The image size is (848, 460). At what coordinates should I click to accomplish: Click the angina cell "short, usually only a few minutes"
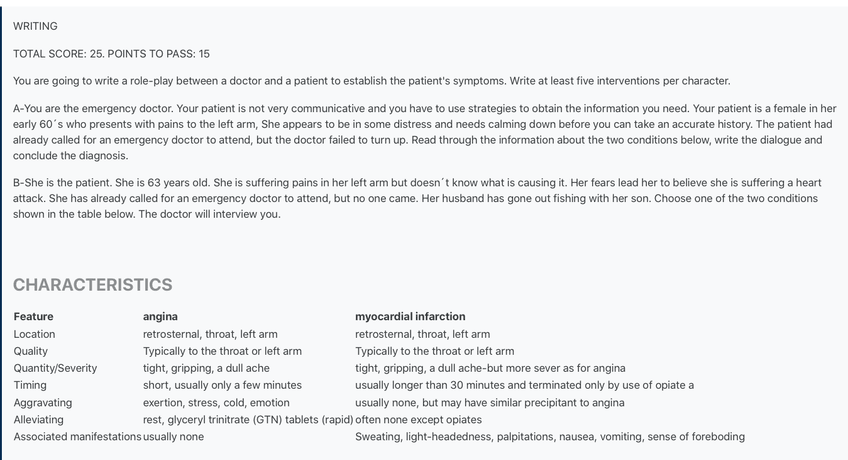click(x=222, y=385)
